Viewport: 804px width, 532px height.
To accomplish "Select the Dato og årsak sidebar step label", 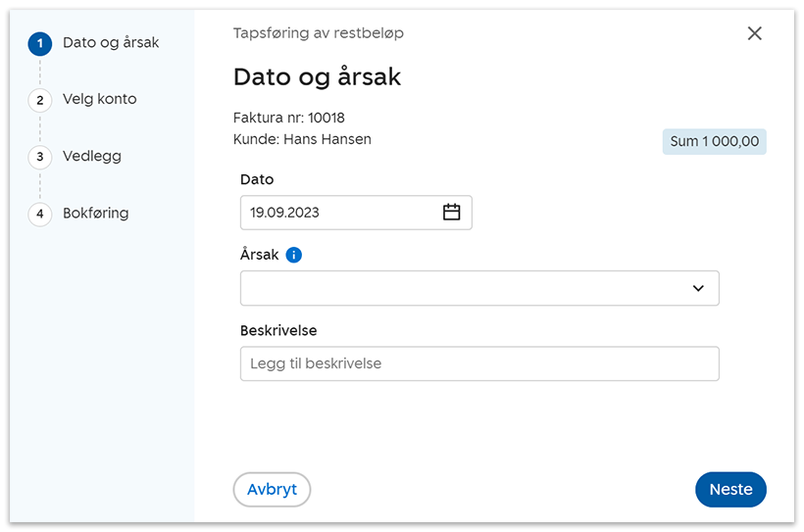I will point(111,42).
